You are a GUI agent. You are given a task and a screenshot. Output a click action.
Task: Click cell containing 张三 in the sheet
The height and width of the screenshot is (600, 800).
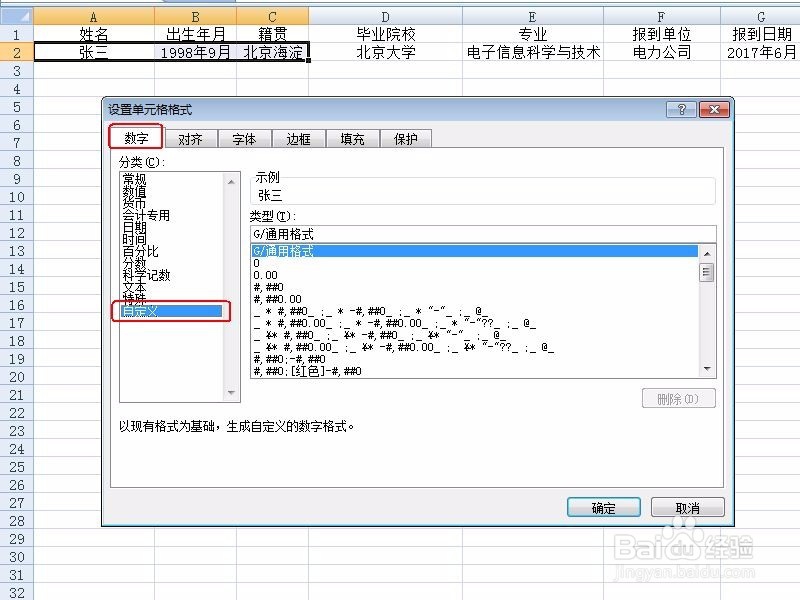tap(94, 52)
